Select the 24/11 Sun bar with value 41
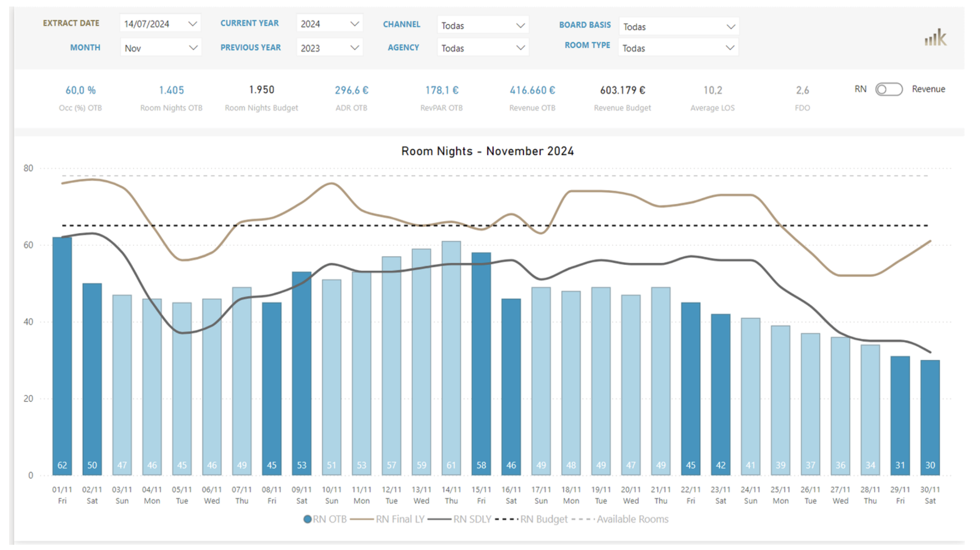Image resolution: width=980 pixels, height=550 pixels. [x=750, y=396]
